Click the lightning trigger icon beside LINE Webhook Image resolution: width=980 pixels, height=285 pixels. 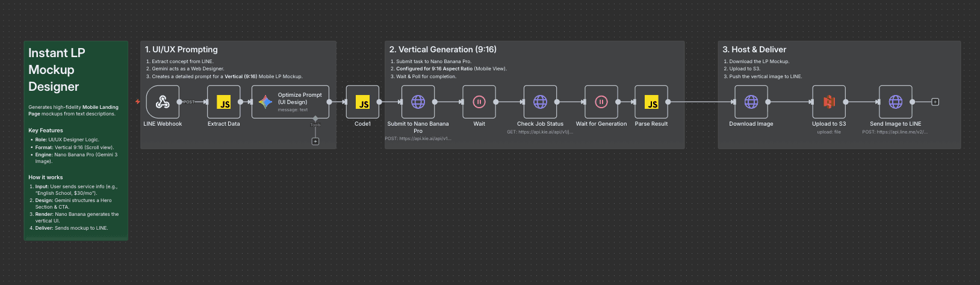pos(138,102)
